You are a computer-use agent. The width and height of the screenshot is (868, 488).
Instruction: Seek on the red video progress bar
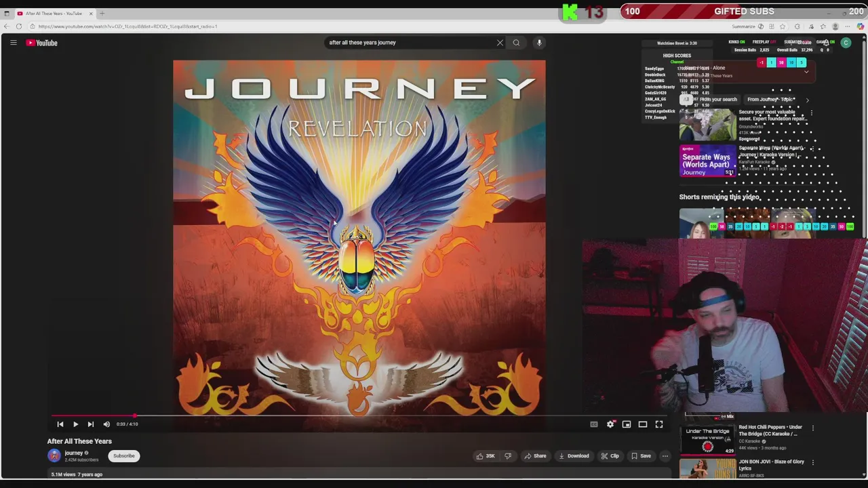(x=359, y=415)
